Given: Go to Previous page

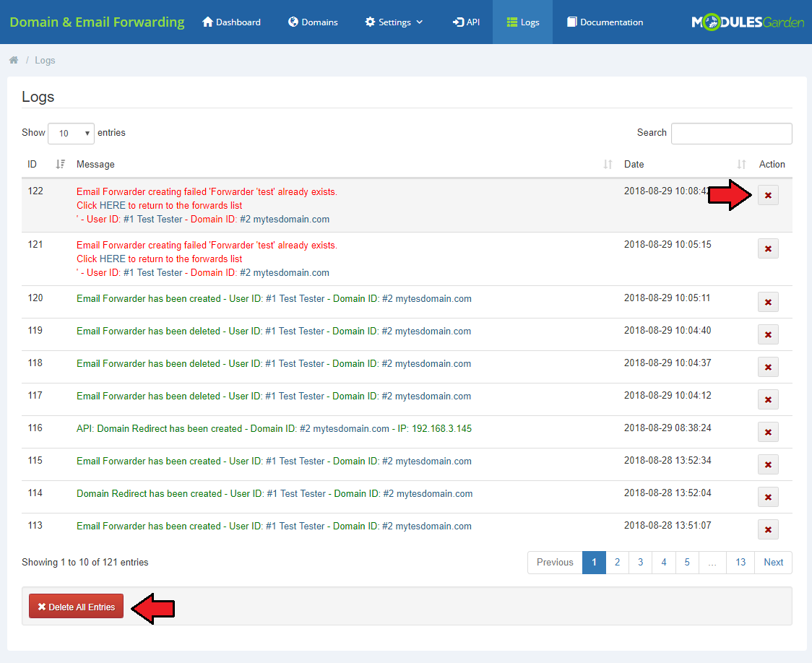Looking at the screenshot, I should [x=555, y=563].
